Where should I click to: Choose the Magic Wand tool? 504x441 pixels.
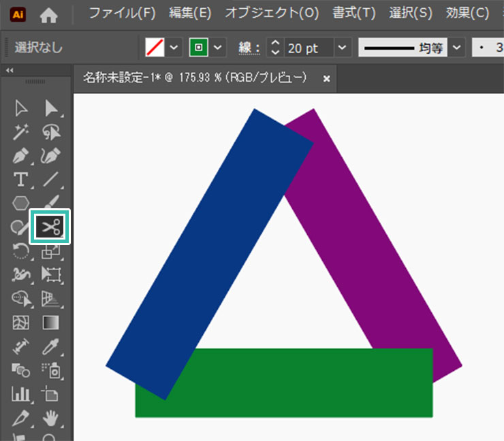point(21,132)
